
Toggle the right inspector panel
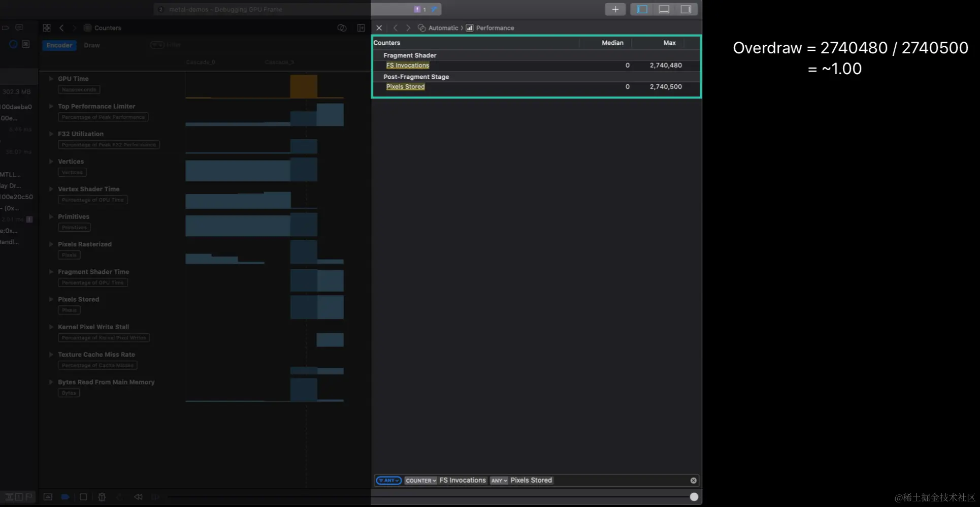pos(685,9)
